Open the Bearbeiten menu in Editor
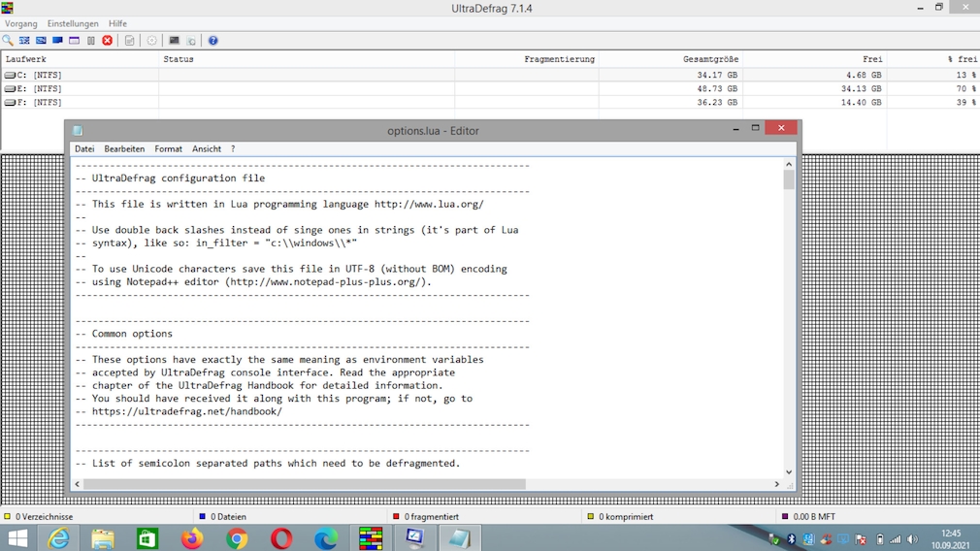The image size is (980, 551). 124,149
